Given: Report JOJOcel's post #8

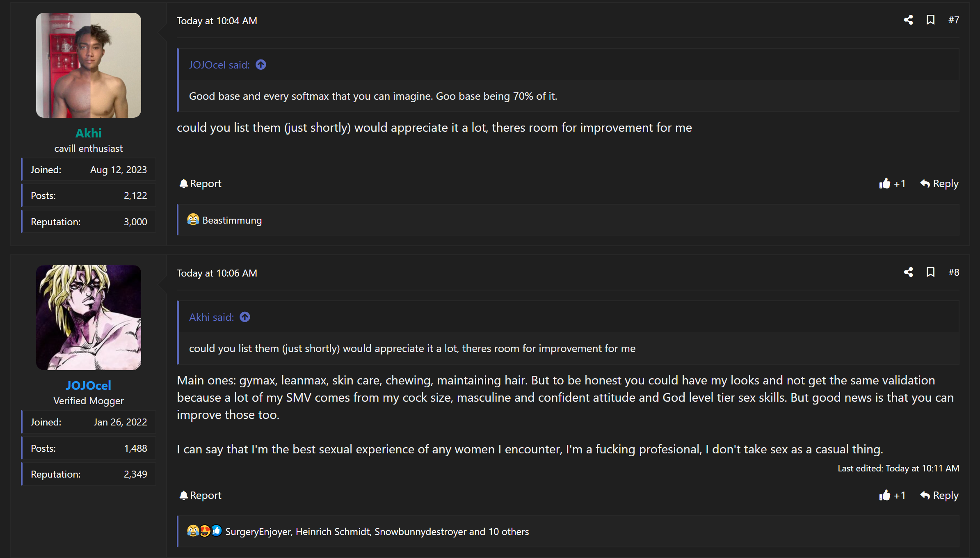Looking at the screenshot, I should 200,495.
